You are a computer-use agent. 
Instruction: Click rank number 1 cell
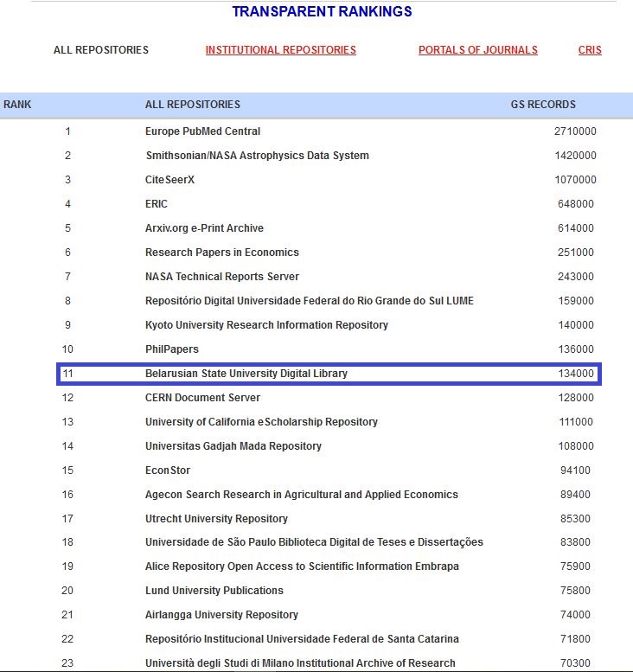point(67,131)
